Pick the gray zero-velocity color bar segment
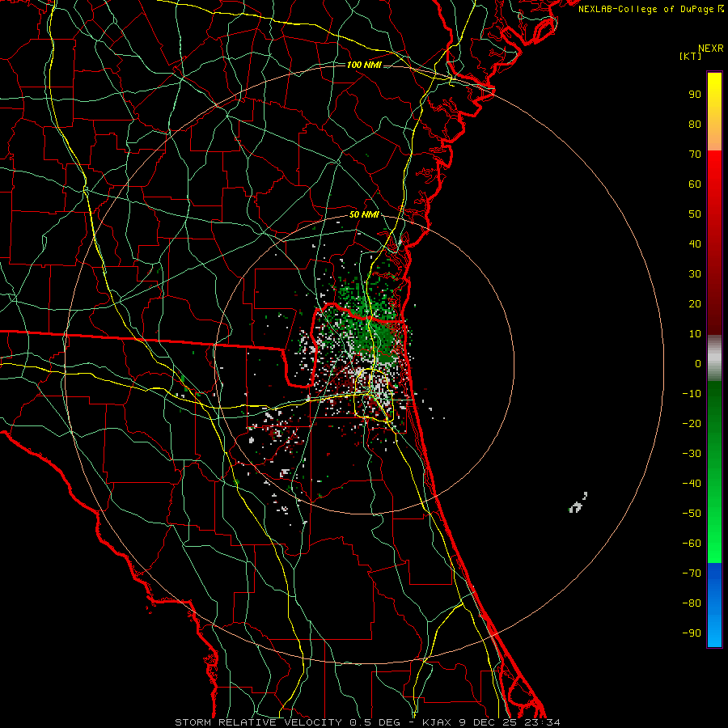This screenshot has width=728, height=728. click(x=714, y=358)
